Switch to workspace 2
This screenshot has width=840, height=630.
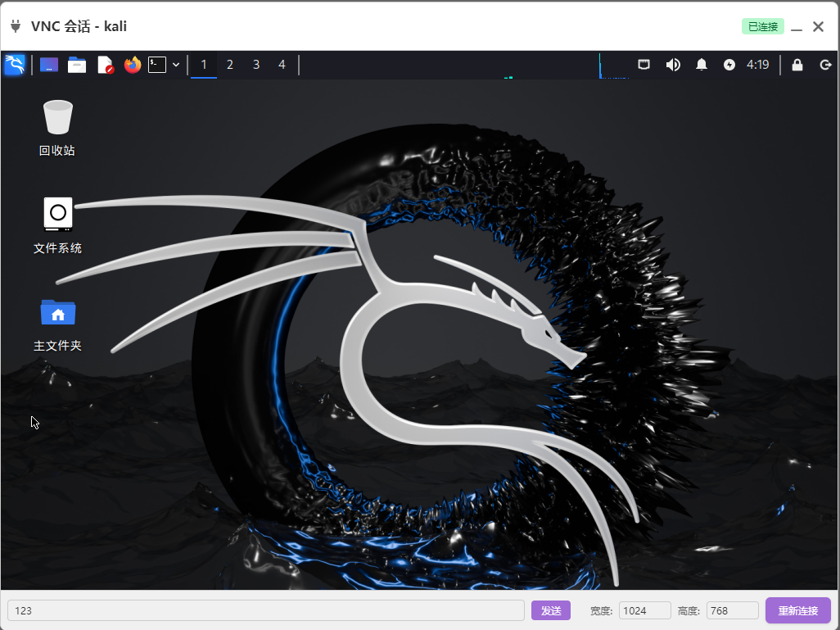click(230, 65)
